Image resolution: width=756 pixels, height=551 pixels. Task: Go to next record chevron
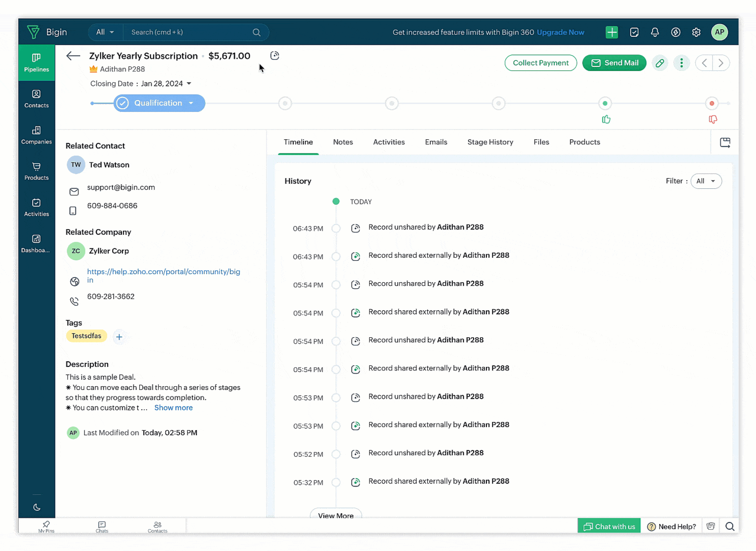(x=721, y=63)
